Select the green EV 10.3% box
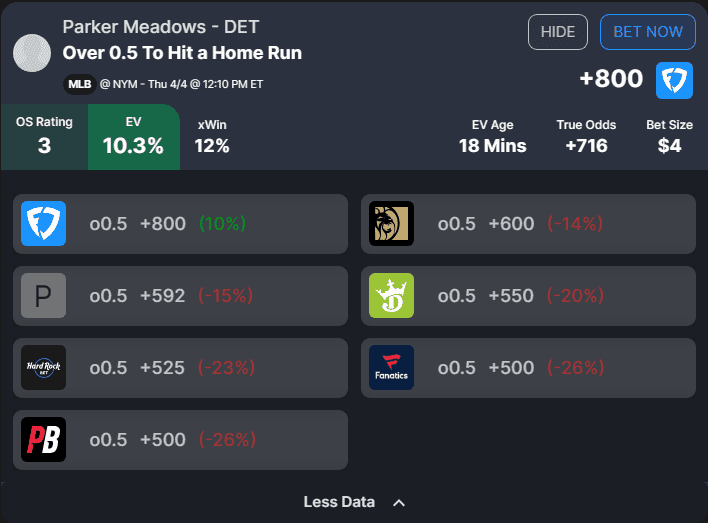This screenshot has width=708, height=523. click(133, 136)
